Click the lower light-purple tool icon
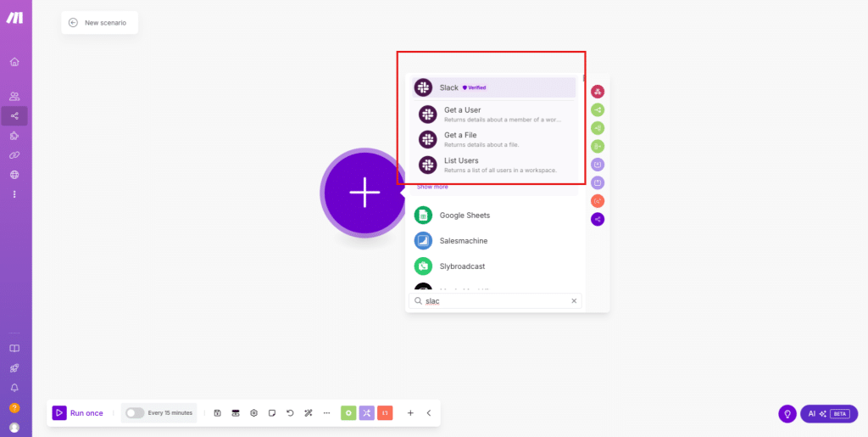The image size is (868, 437). pyautogui.click(x=598, y=182)
